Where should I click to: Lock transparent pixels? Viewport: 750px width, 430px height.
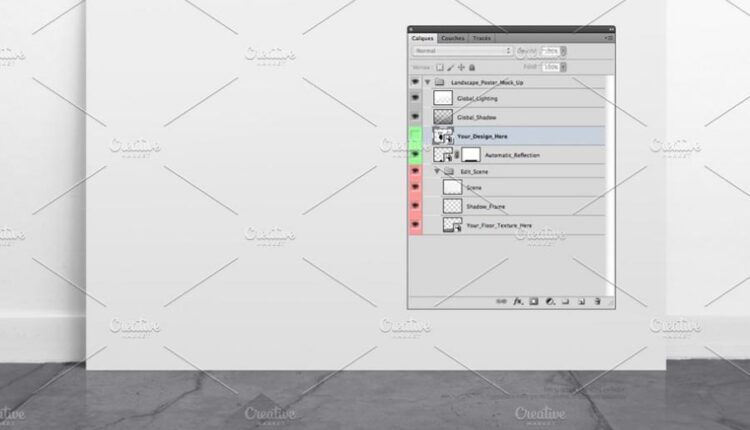(438, 67)
